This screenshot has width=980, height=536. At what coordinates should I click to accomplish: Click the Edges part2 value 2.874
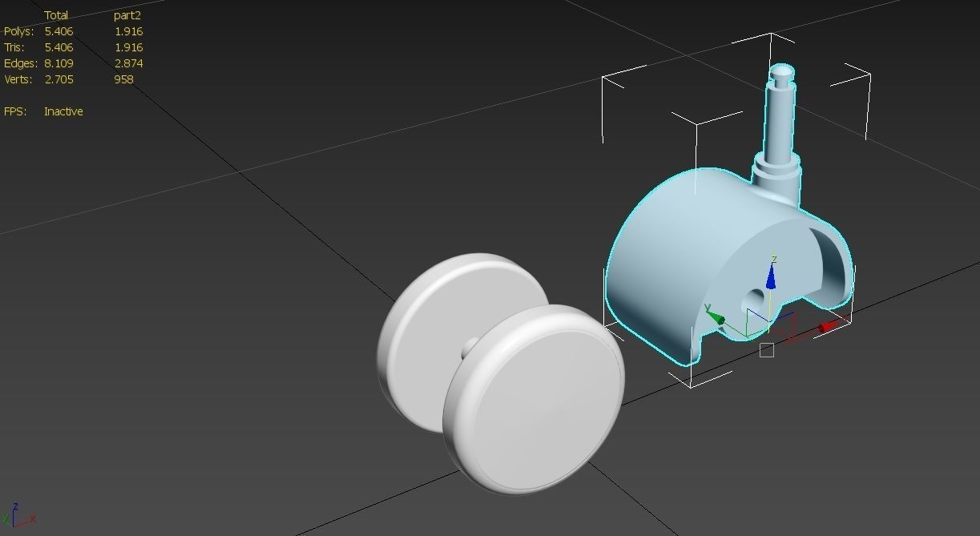coord(128,63)
